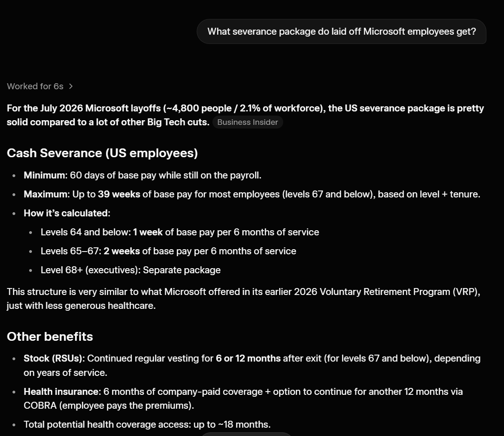The width and height of the screenshot is (504, 436).
Task: Click the bold "Minimum:" label
Action: coord(46,175)
